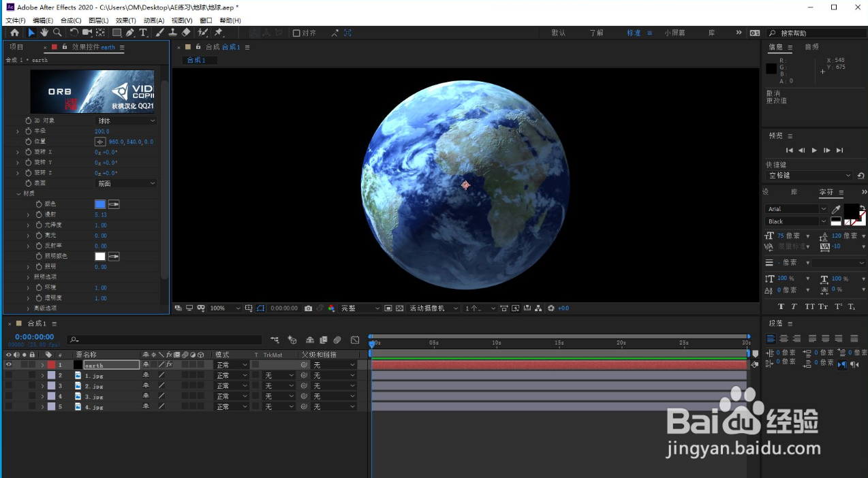Select the Zoom magnifier tool
868x478 pixels.
(57, 33)
